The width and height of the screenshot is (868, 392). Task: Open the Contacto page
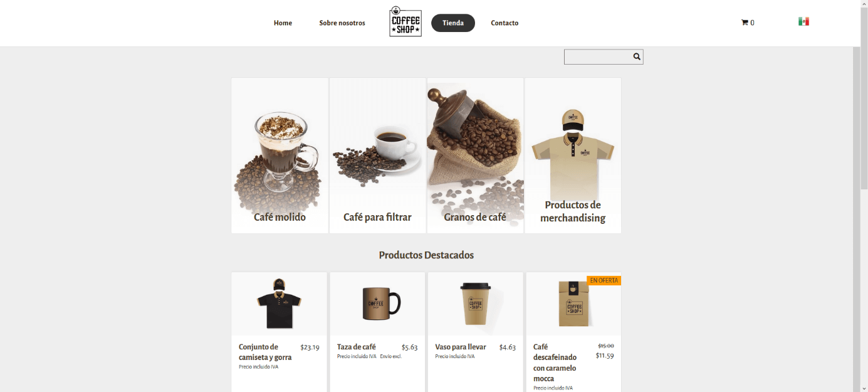pyautogui.click(x=505, y=23)
